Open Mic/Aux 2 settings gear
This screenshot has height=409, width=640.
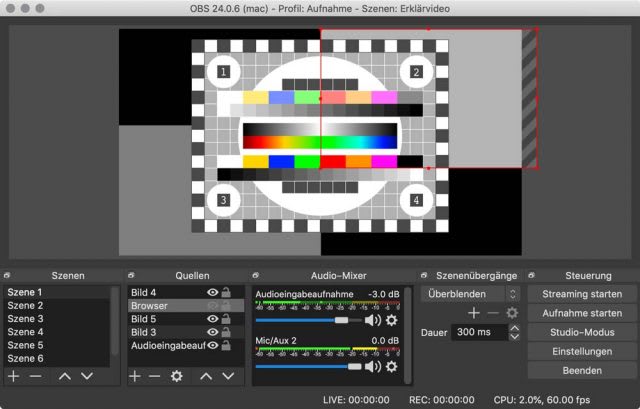391,367
